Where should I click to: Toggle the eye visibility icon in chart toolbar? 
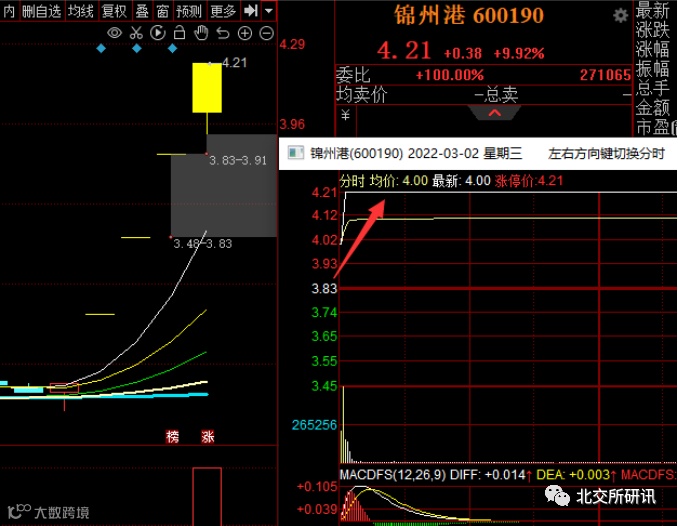coord(114,33)
